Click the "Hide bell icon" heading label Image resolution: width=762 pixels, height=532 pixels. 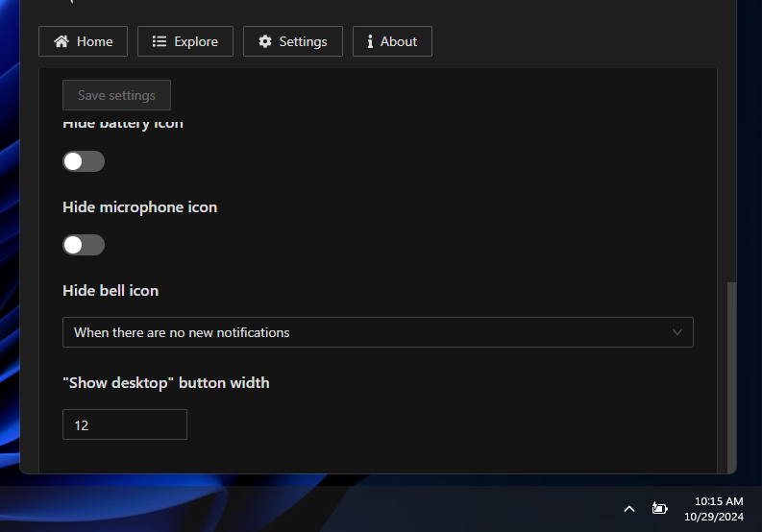(111, 290)
